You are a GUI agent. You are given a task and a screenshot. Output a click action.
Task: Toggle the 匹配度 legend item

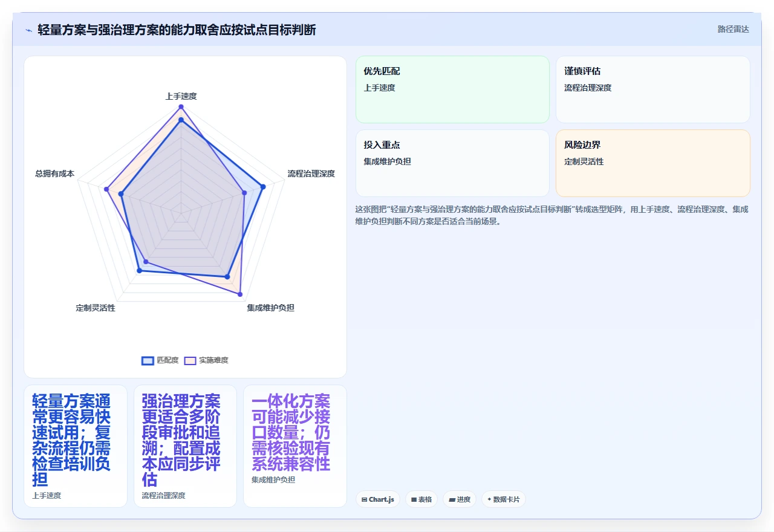(160, 360)
